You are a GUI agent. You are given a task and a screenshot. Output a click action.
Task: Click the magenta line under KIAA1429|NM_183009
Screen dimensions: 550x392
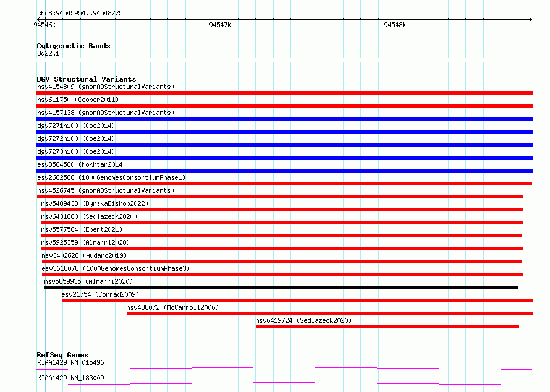(x=284, y=383)
